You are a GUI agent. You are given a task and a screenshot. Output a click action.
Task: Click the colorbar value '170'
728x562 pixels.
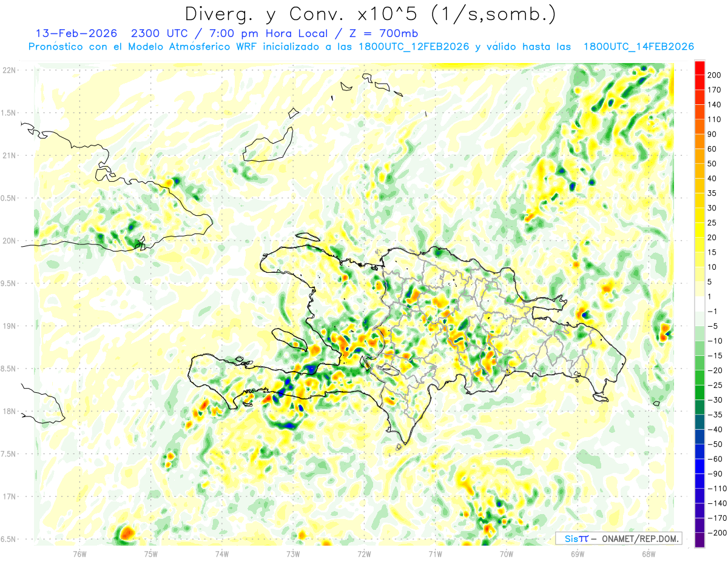715,90
